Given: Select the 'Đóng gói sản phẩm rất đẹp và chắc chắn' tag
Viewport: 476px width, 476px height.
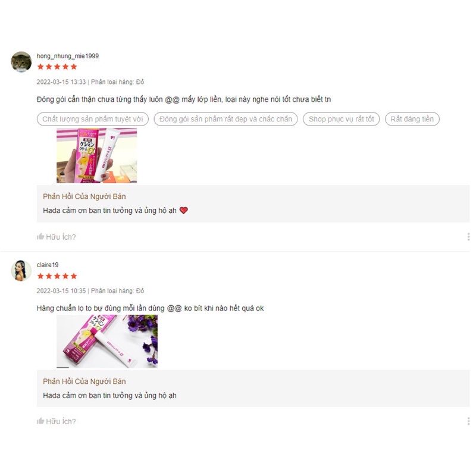Looking at the screenshot, I should 226,119.
